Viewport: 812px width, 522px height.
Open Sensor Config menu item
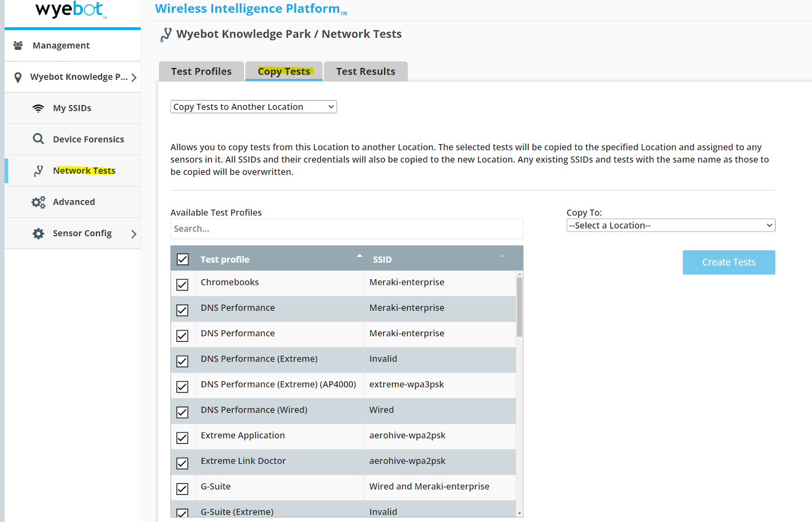(73, 234)
